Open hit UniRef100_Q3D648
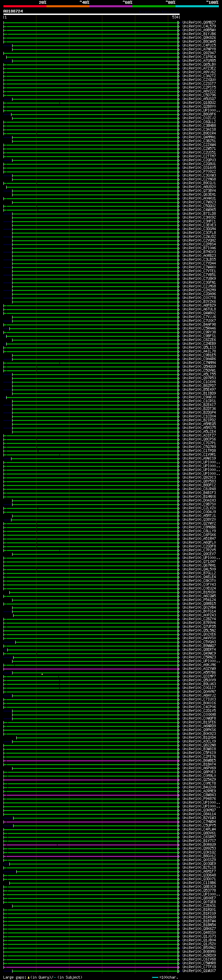This screenshot has width=222, height=980. [199, 875]
